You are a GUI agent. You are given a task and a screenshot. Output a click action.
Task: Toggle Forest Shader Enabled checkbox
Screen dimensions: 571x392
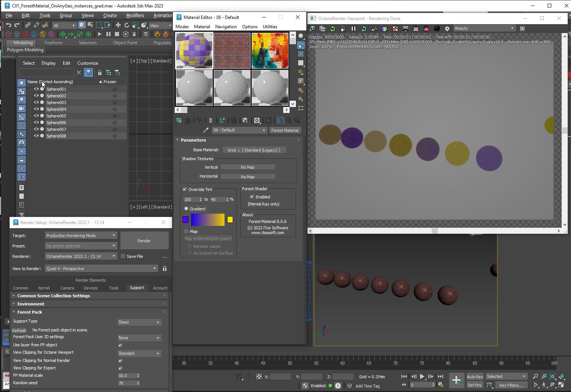(x=252, y=197)
